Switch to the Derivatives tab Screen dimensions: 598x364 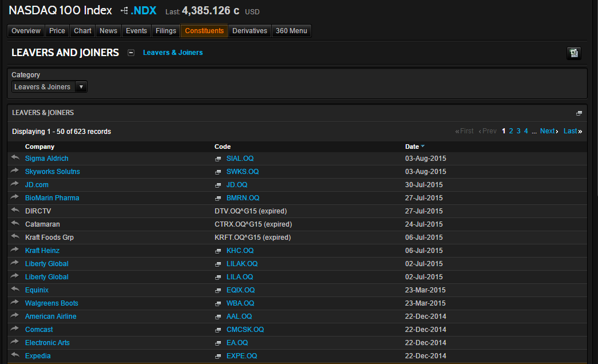[250, 31]
